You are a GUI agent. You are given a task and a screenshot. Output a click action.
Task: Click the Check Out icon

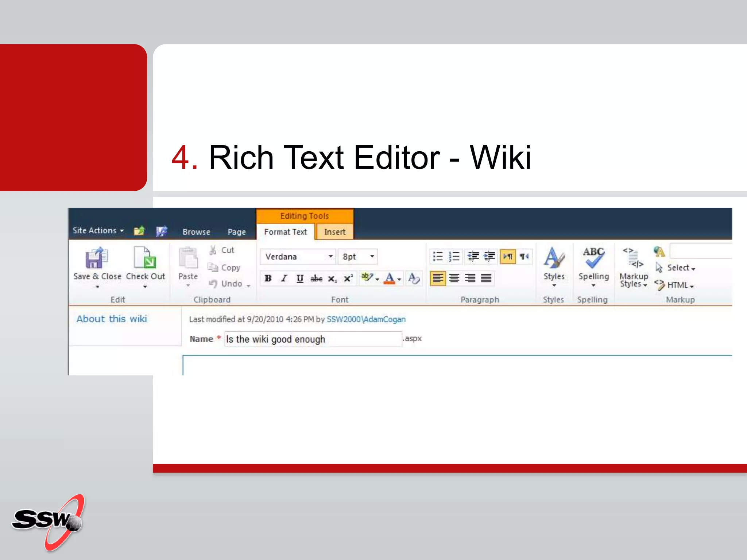[x=145, y=257]
